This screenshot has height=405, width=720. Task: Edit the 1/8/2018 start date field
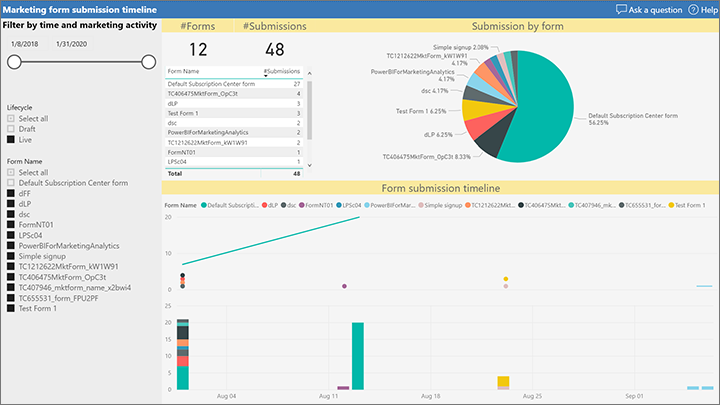point(25,44)
